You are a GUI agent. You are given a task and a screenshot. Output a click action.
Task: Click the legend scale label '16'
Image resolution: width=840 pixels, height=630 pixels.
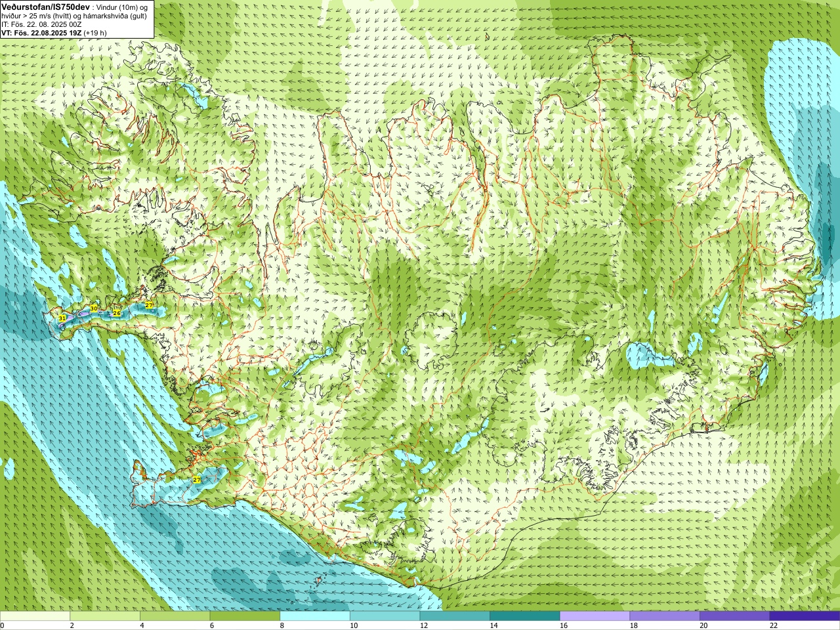(x=563, y=626)
